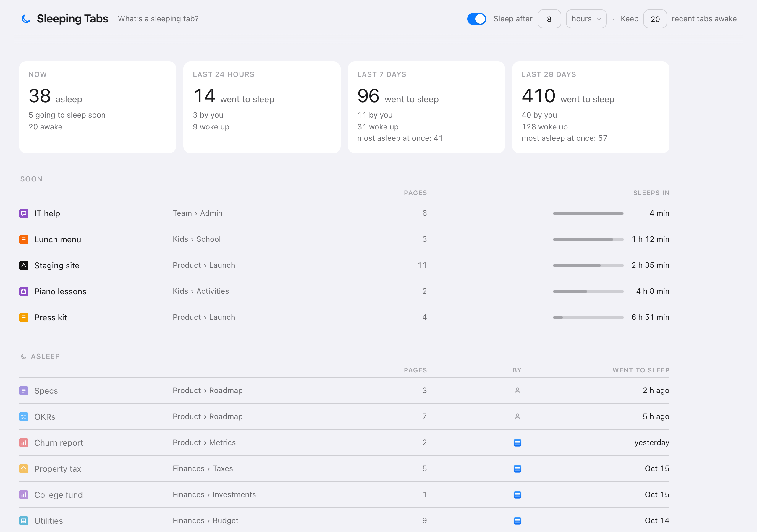Viewport: 757px width, 532px height.
Task: Click the person icon in the OKRs row
Action: (x=517, y=417)
